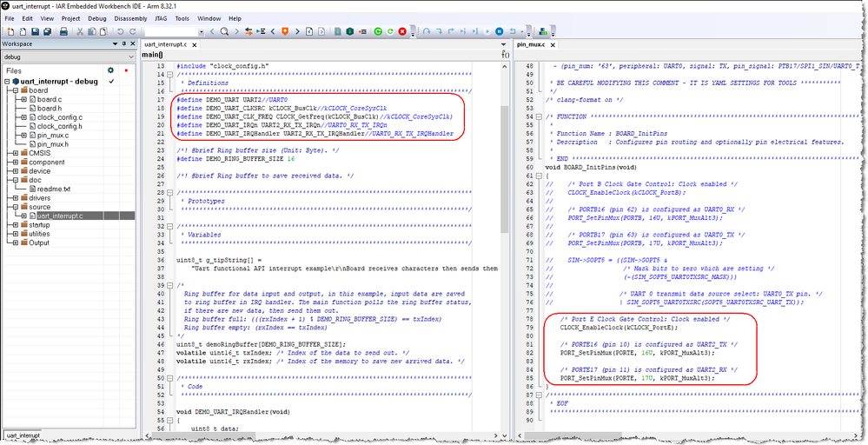
Task: Open the search text combo box dropdown
Action: [202, 32]
